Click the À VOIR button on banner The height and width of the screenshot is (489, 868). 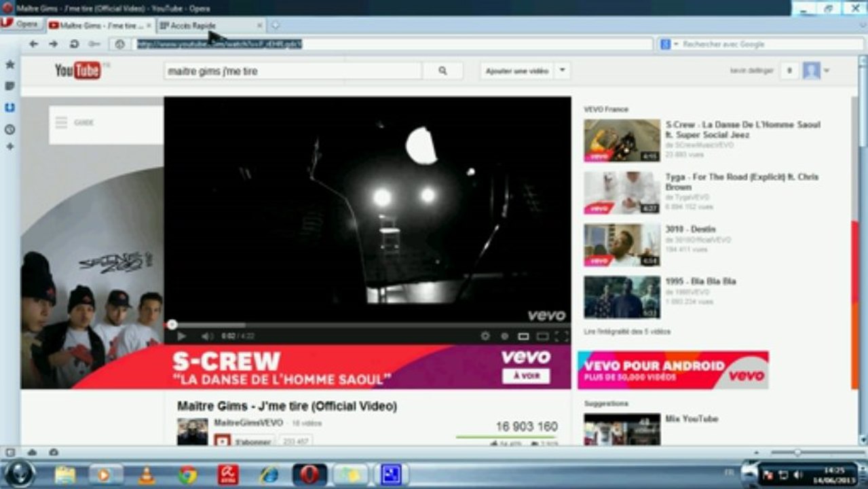pos(526,376)
